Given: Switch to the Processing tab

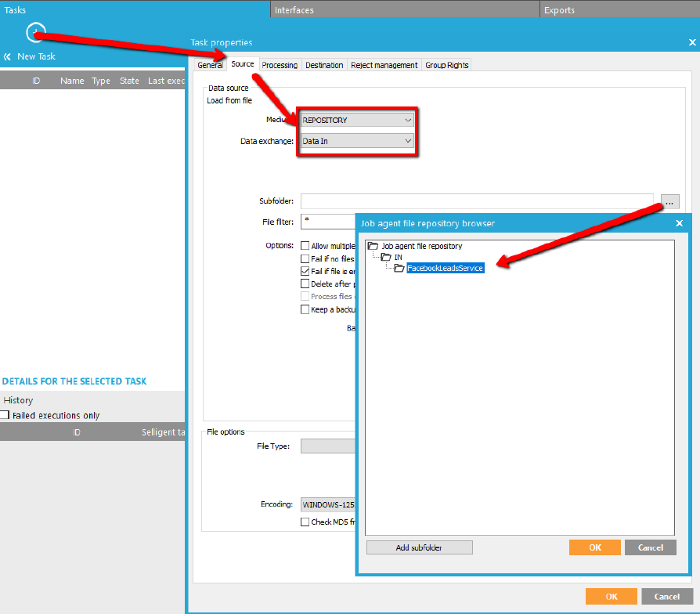Looking at the screenshot, I should (x=280, y=65).
